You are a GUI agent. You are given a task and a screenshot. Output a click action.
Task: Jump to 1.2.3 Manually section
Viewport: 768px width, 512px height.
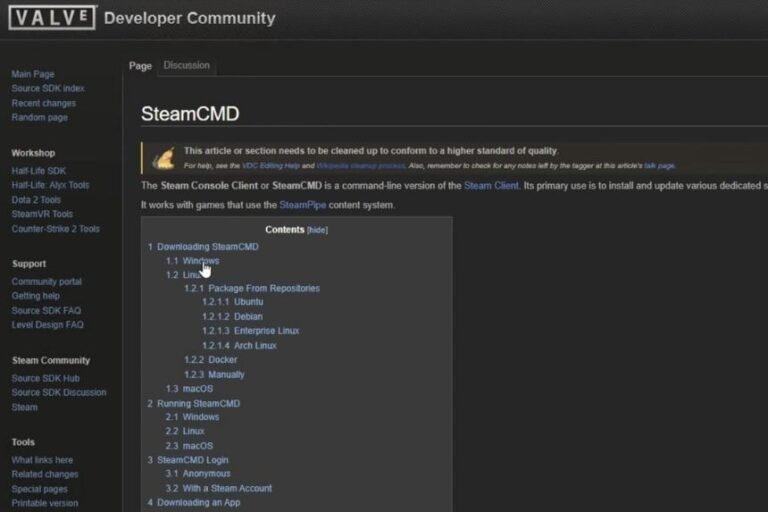pyautogui.click(x=214, y=374)
